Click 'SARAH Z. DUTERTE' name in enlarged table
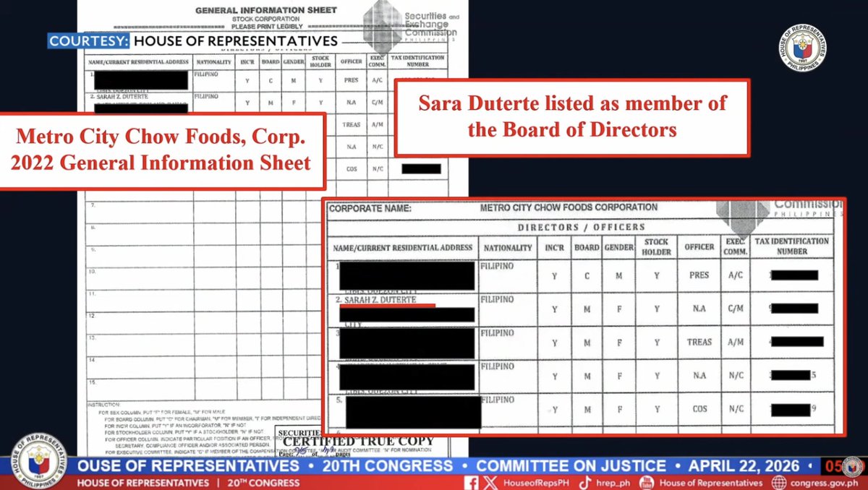 point(380,299)
